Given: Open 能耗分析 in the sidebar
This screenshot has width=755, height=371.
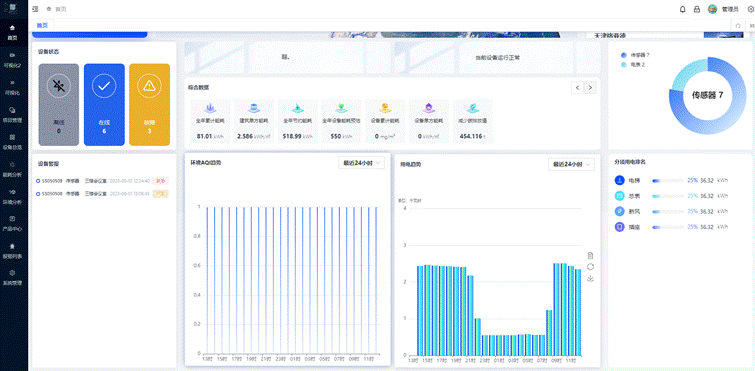Looking at the screenshot, I should click(x=13, y=169).
